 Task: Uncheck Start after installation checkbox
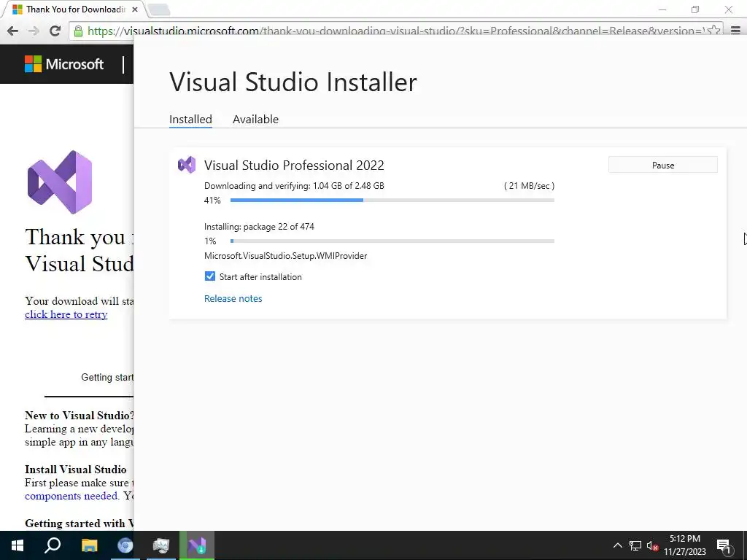(209, 276)
